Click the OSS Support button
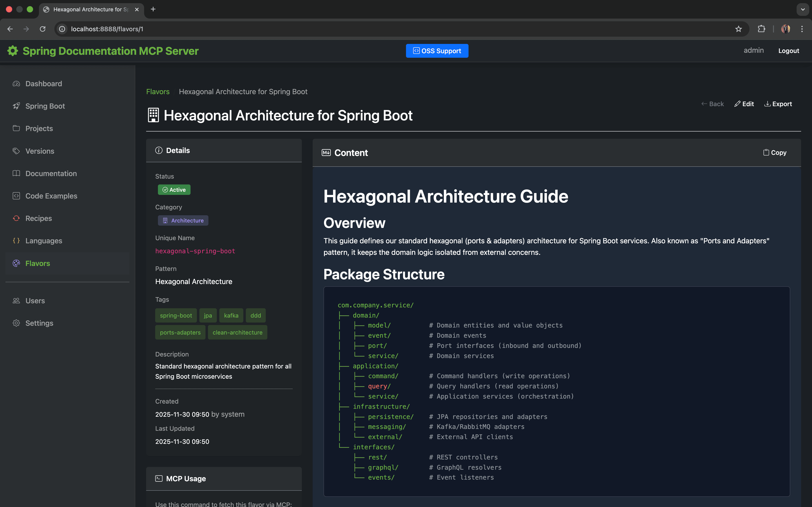 point(437,51)
